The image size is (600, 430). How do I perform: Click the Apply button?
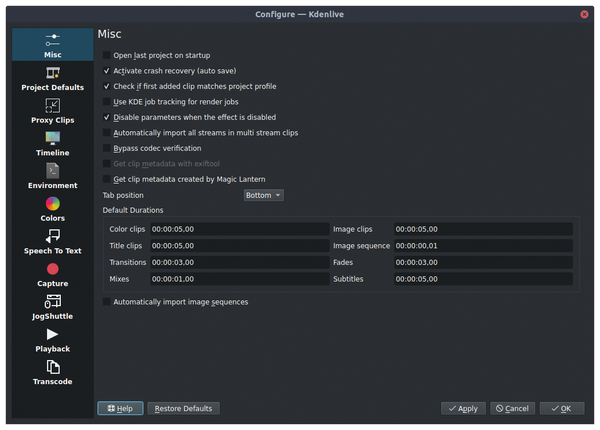tap(463, 408)
